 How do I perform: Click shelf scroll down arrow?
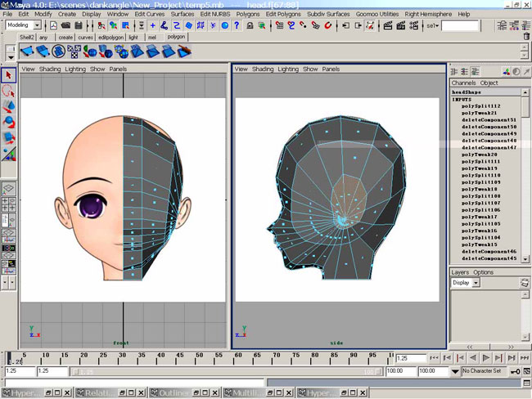(524, 55)
